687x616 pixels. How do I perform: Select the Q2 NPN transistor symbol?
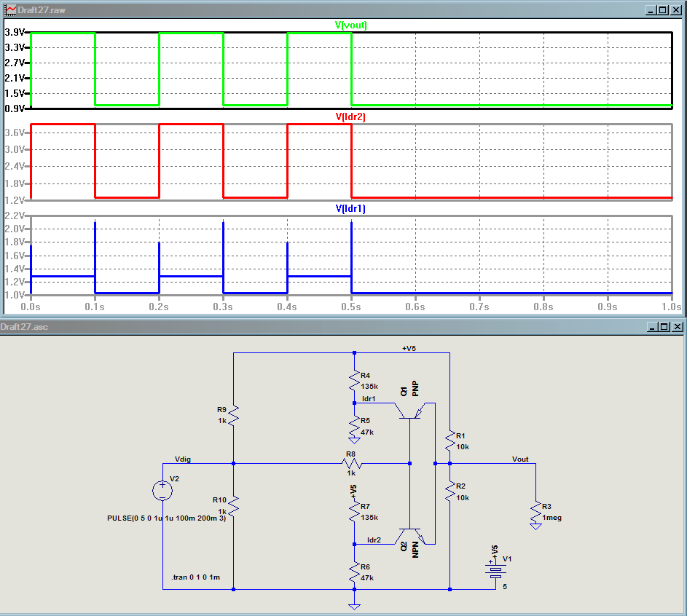(411, 537)
